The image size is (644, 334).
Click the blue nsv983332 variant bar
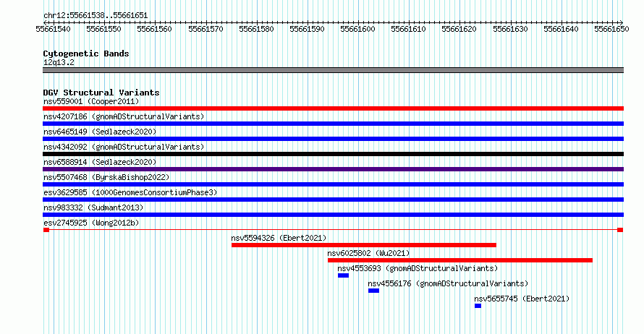tap(333, 215)
